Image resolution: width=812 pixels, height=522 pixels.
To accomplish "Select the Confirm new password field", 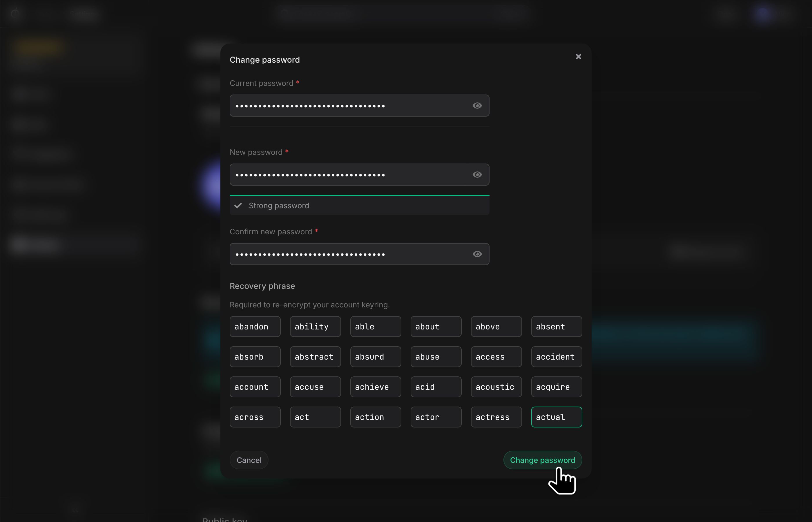I will point(359,254).
